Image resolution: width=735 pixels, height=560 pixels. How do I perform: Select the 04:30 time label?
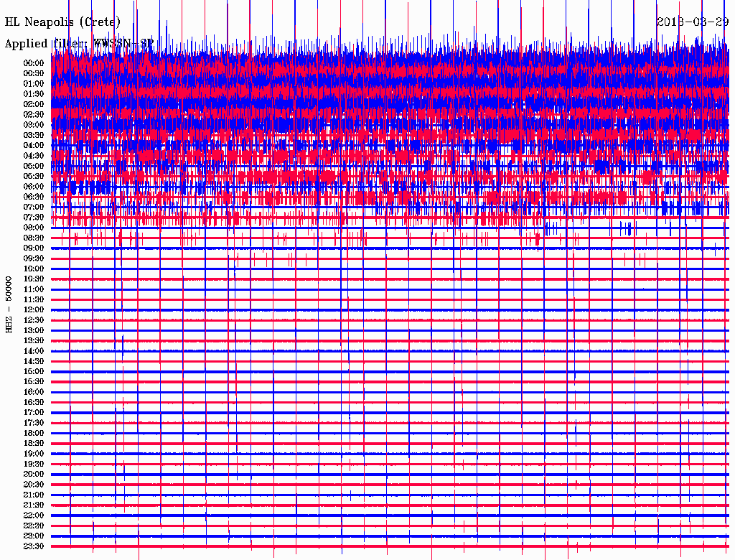click(34, 156)
